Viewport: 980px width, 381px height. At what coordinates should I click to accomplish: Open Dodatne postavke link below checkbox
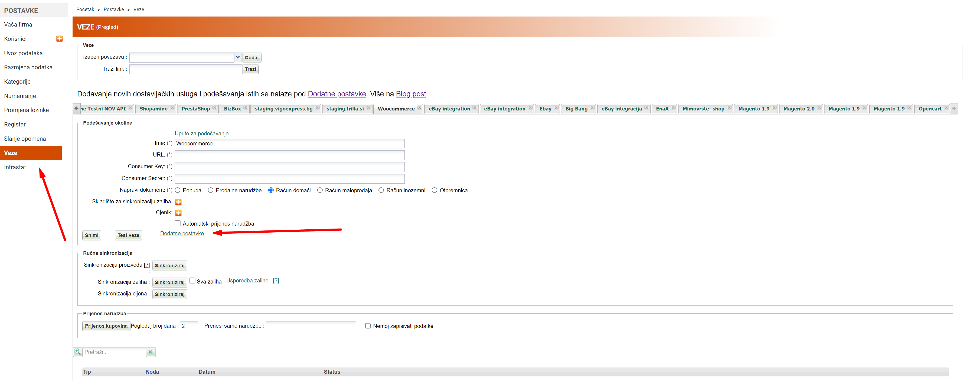point(182,233)
